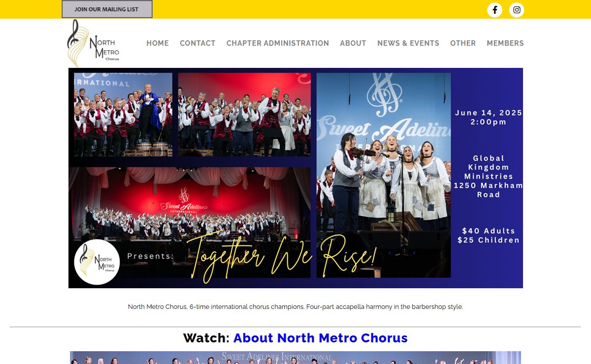Open the About menu

(x=353, y=43)
